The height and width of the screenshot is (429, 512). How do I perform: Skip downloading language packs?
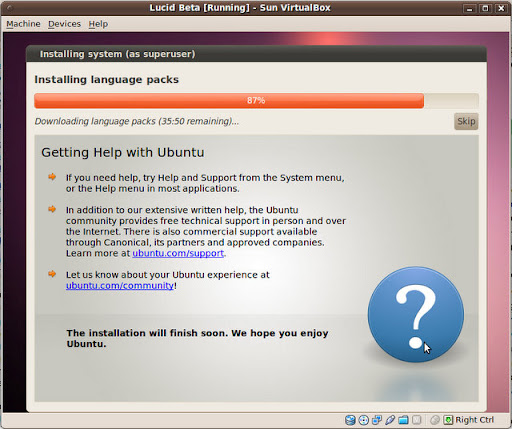point(466,121)
